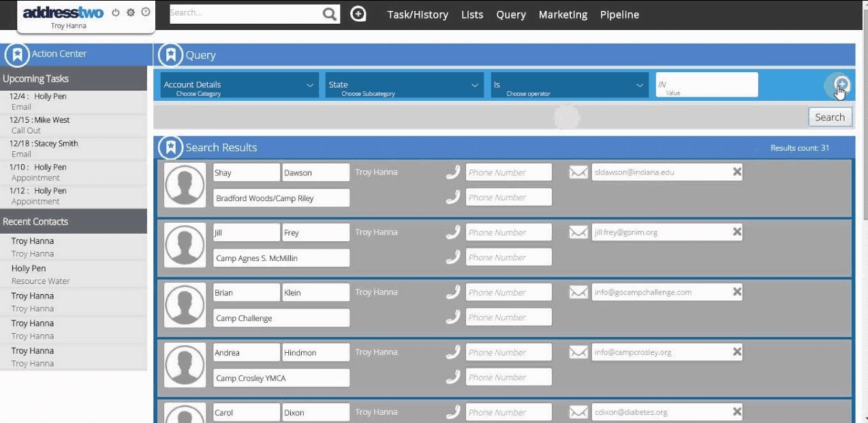
Task: Remove jill.frey@gsnim.org email with X icon
Action: [x=737, y=232]
